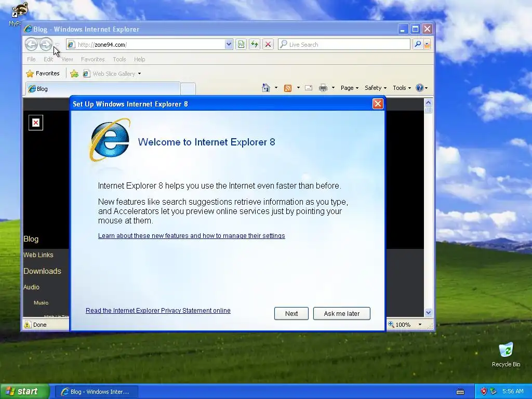This screenshot has height=399, width=532.
Task: Click the Home icon in the command bar
Action: tap(266, 88)
